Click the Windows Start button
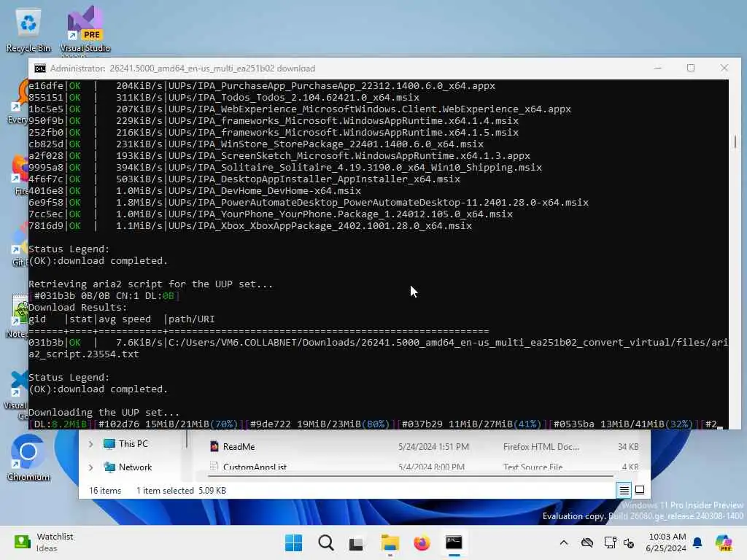Image resolution: width=747 pixels, height=560 pixels. coord(293,542)
